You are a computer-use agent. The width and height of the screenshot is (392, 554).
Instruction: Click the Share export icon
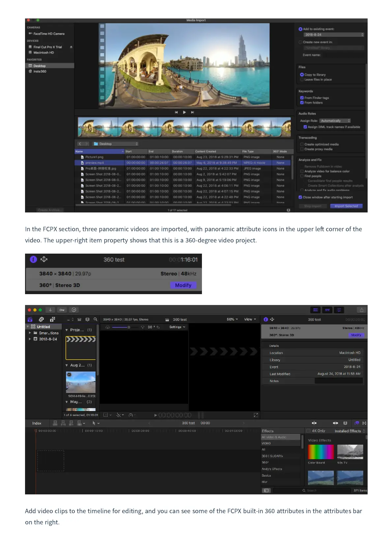[362, 310]
